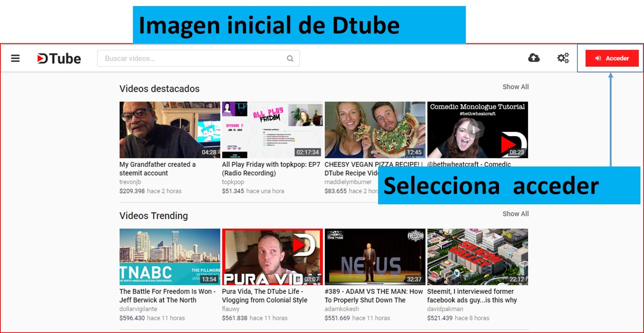
Task: Open channel flauwy
Action: (231, 309)
